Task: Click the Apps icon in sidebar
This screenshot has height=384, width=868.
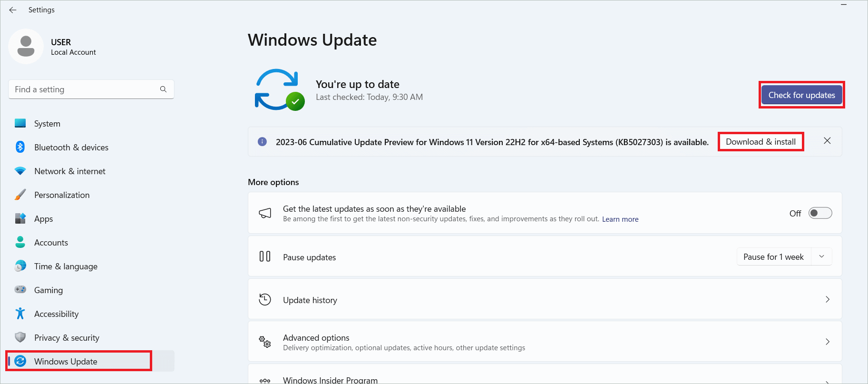Action: [20, 218]
